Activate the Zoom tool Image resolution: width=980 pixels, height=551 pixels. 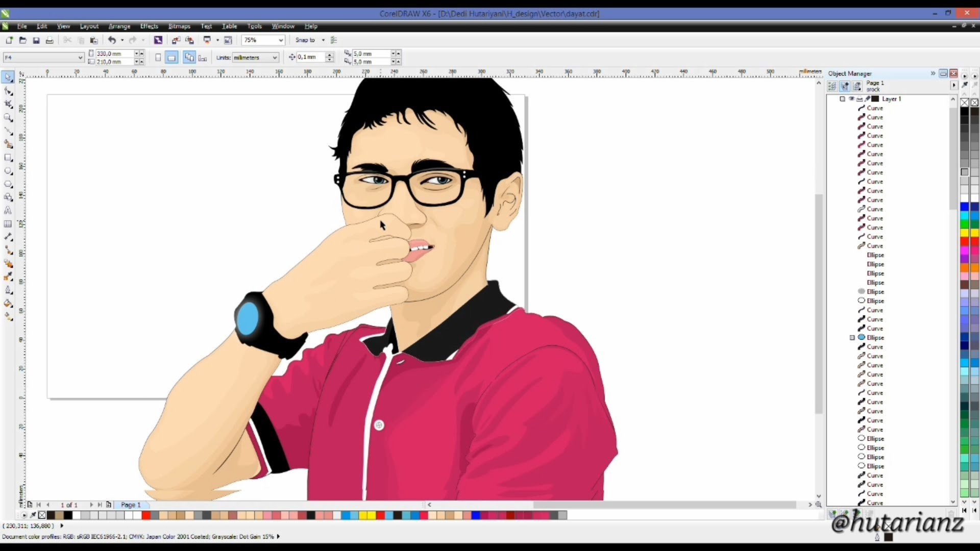[x=8, y=117]
